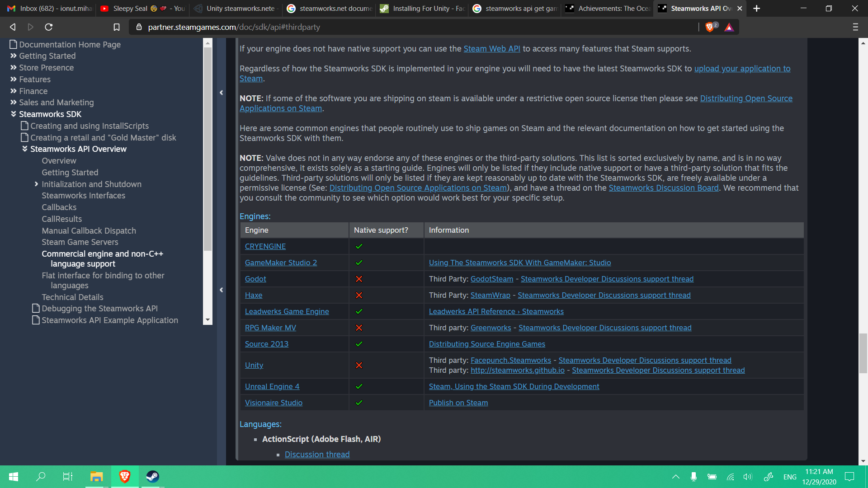This screenshot has width=868, height=488.
Task: Bookmark this page with the star icon
Action: coord(116,27)
